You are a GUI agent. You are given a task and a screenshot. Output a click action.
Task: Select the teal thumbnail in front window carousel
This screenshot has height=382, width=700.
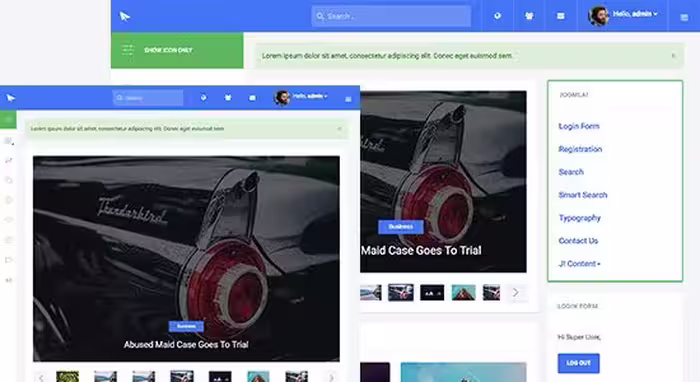coord(258,377)
